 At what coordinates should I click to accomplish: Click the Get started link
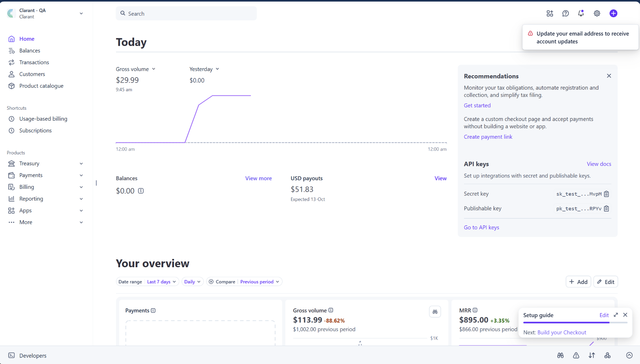pyautogui.click(x=477, y=105)
